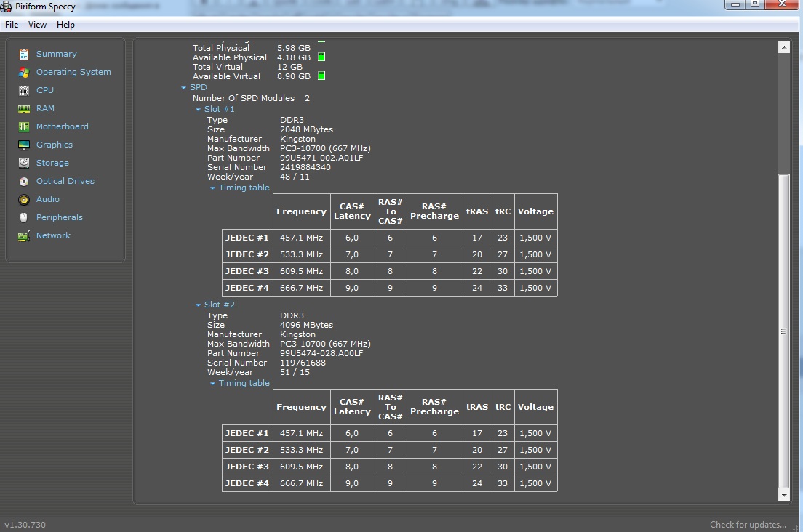Viewport: 803px width, 532px height.
Task: Go to the Audio section
Action: click(x=47, y=199)
